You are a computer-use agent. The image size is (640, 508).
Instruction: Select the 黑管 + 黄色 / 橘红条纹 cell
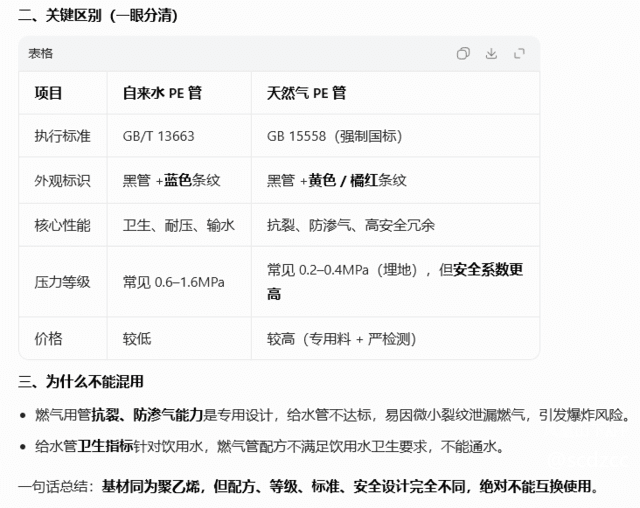click(336, 181)
